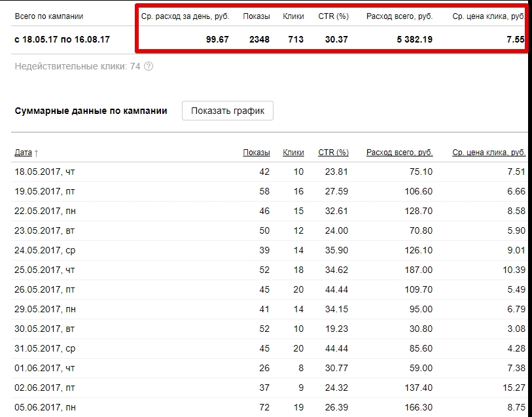Sort by 'Расход всего, руб.' table header link
This screenshot has height=417, width=532.
[399, 153]
